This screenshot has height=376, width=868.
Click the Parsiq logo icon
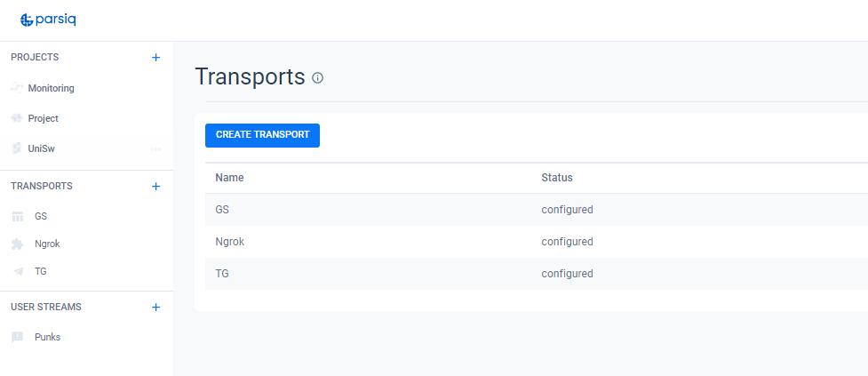pyautogui.click(x=27, y=20)
